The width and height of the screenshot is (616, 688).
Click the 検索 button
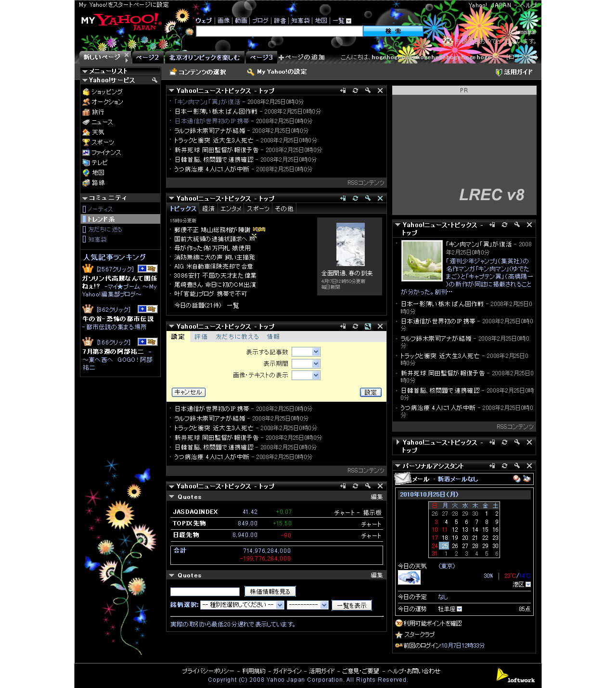tap(393, 31)
